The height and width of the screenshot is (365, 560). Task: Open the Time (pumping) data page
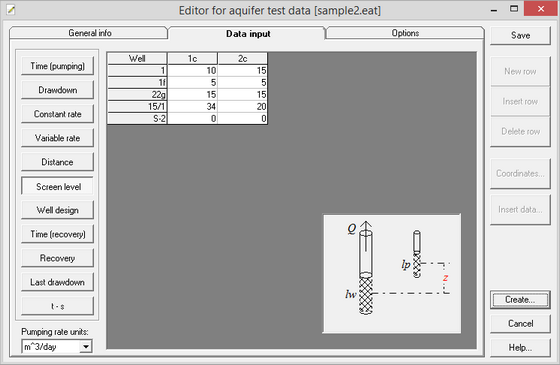coord(57,66)
